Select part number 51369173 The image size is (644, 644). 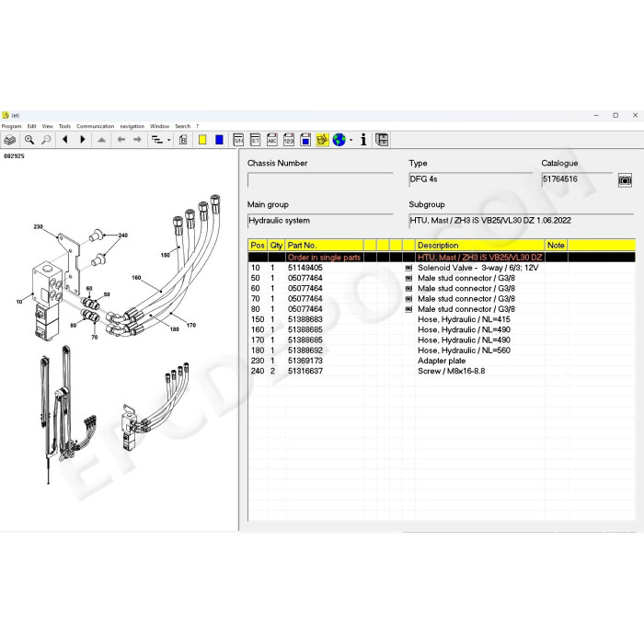click(x=305, y=361)
